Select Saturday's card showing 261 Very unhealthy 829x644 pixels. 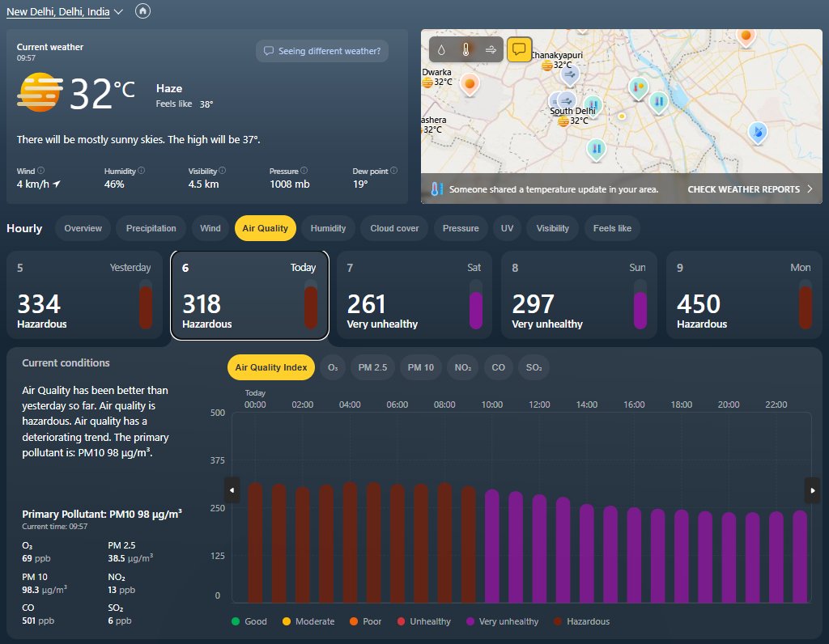point(414,294)
